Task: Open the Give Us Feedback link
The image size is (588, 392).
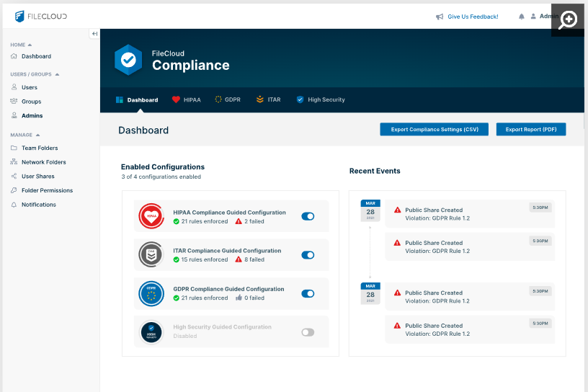Action: tap(467, 17)
